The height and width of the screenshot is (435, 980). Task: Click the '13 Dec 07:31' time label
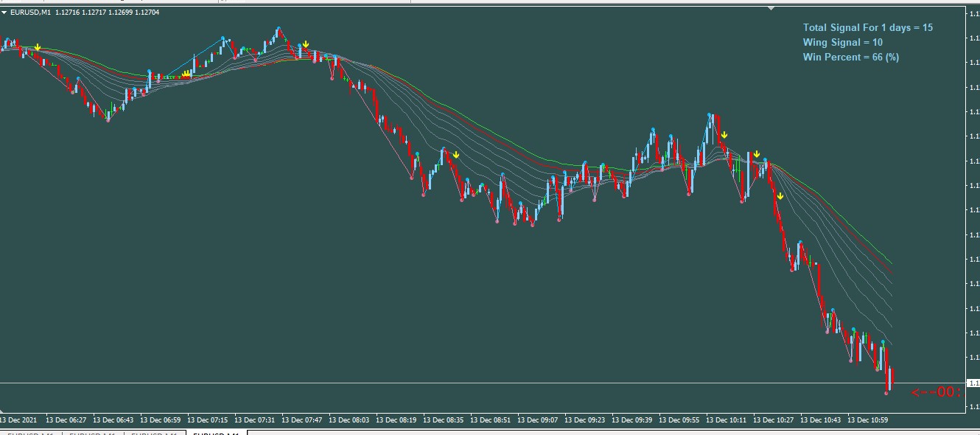pyautogui.click(x=254, y=420)
